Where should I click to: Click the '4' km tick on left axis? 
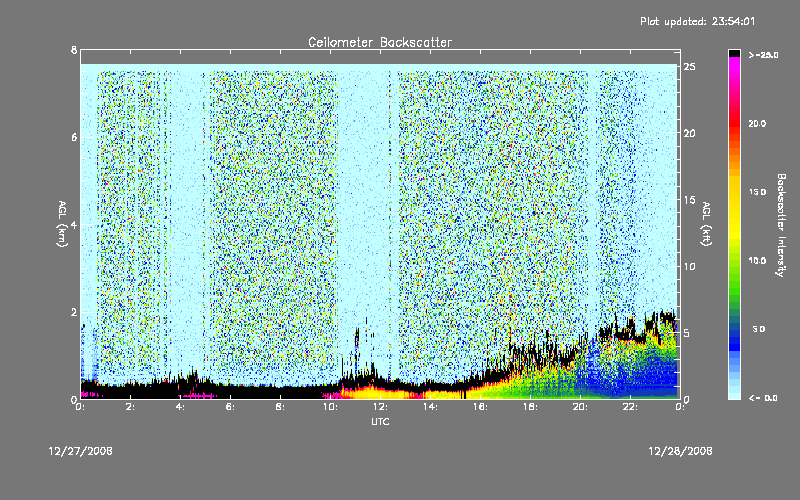coord(74,225)
